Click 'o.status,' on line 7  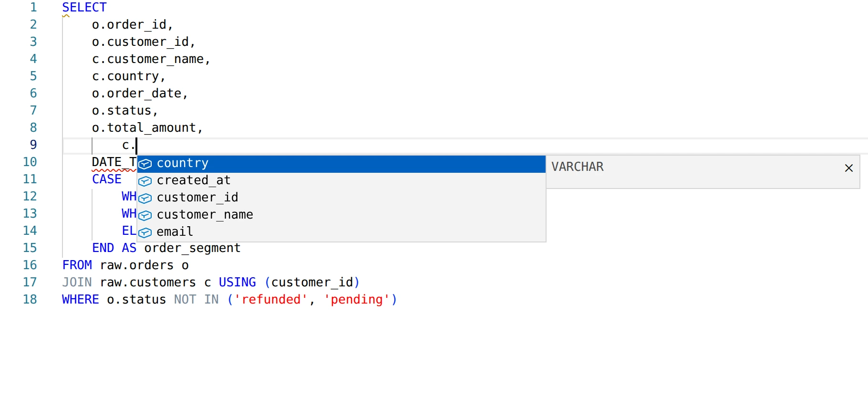tap(125, 110)
